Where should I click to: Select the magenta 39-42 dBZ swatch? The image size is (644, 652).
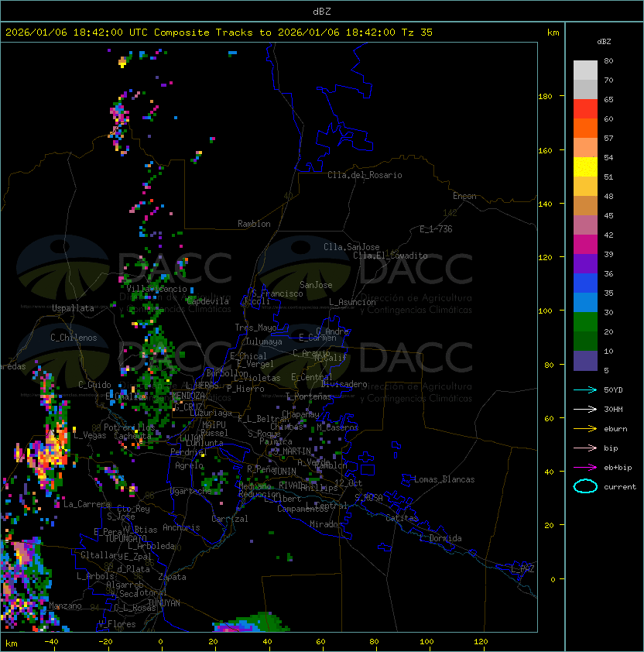pos(585,244)
